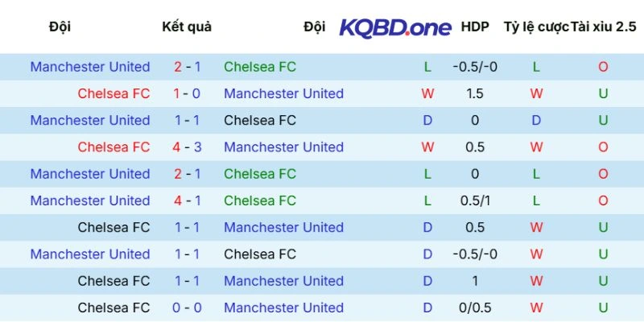This screenshot has width=644, height=322.
Task: Click the 0/0.5 handicap value
Action: [475, 308]
